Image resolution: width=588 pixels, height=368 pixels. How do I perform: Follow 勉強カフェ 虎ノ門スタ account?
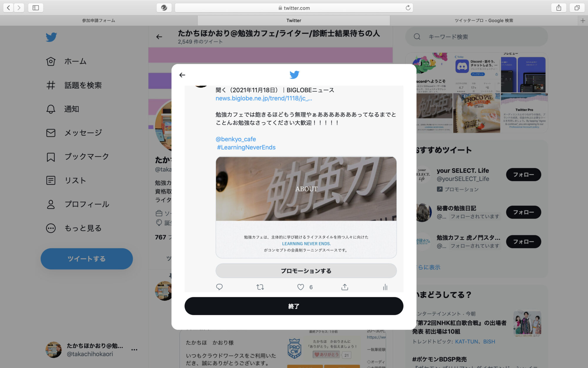click(523, 242)
